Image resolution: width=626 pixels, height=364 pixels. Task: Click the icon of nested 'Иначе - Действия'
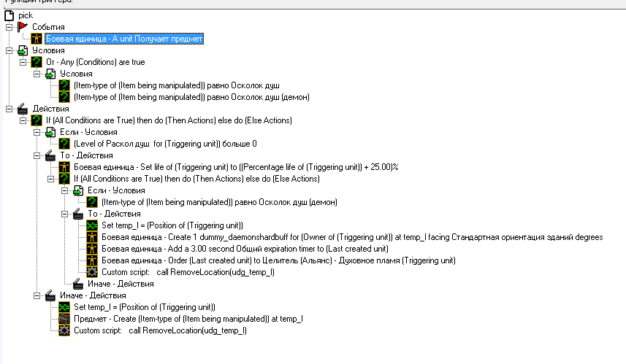click(x=78, y=284)
